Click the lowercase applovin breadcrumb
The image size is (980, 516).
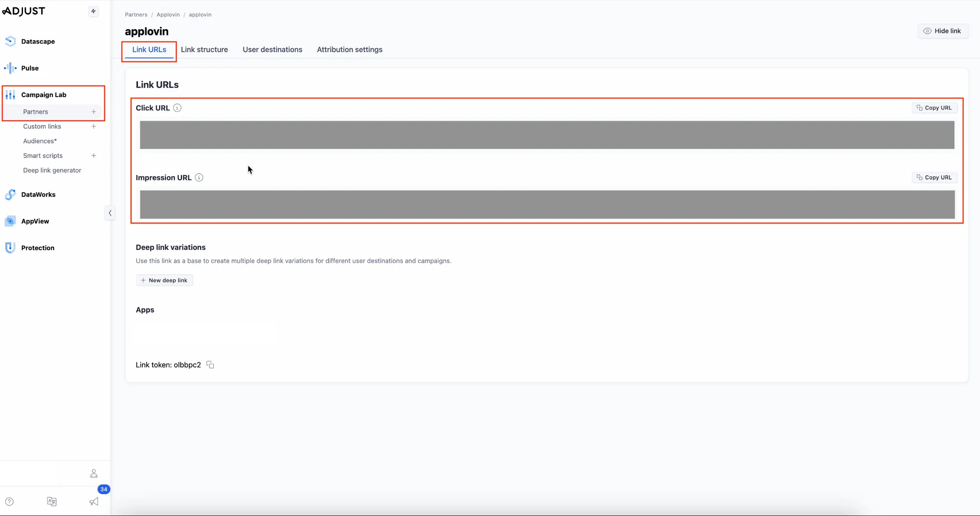coord(200,15)
